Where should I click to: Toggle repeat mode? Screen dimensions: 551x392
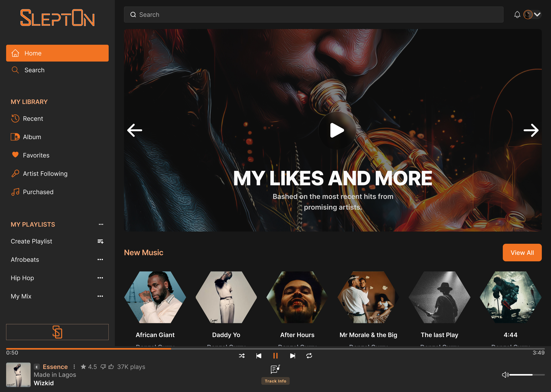pyautogui.click(x=309, y=356)
